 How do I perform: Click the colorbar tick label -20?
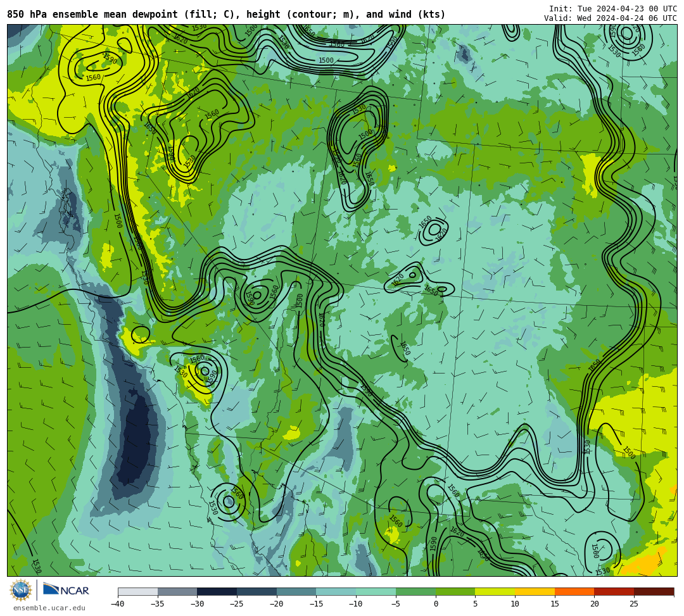[x=276, y=604]
